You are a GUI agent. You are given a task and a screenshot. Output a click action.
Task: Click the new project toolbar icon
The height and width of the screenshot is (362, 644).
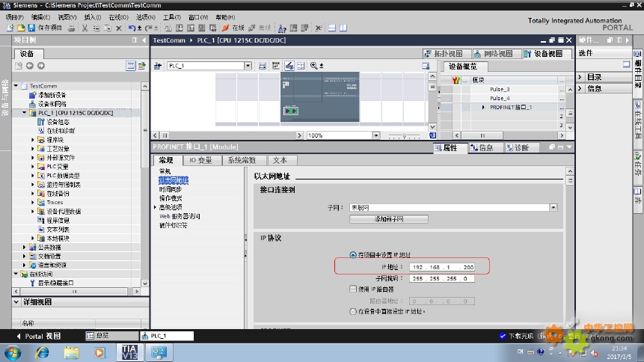click(x=10, y=28)
